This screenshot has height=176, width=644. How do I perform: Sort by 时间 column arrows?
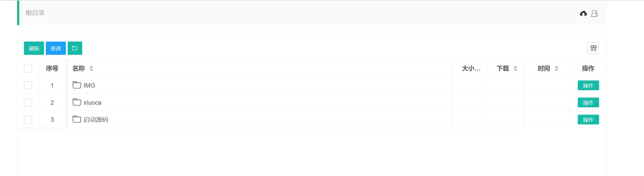coord(557,68)
